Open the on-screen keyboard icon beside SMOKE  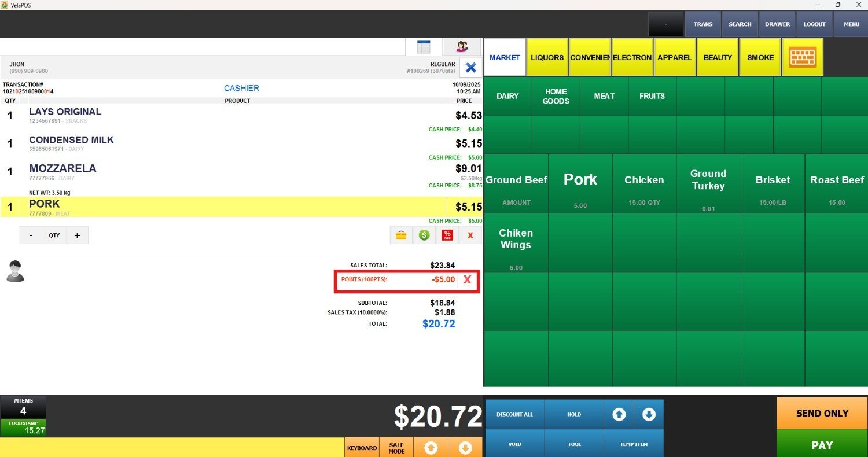[803, 57]
